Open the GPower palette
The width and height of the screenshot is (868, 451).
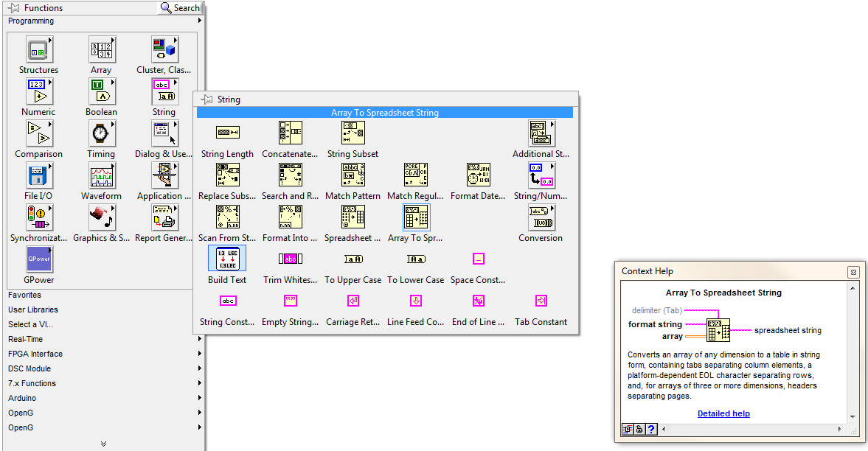(x=38, y=260)
